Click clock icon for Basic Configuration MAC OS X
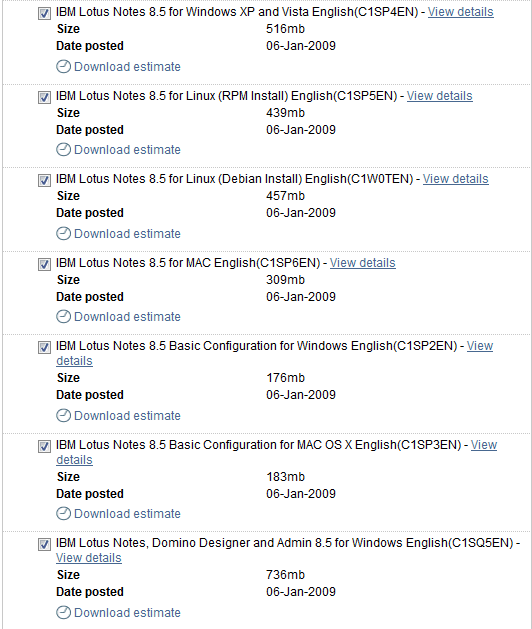This screenshot has width=532, height=629. tap(63, 513)
